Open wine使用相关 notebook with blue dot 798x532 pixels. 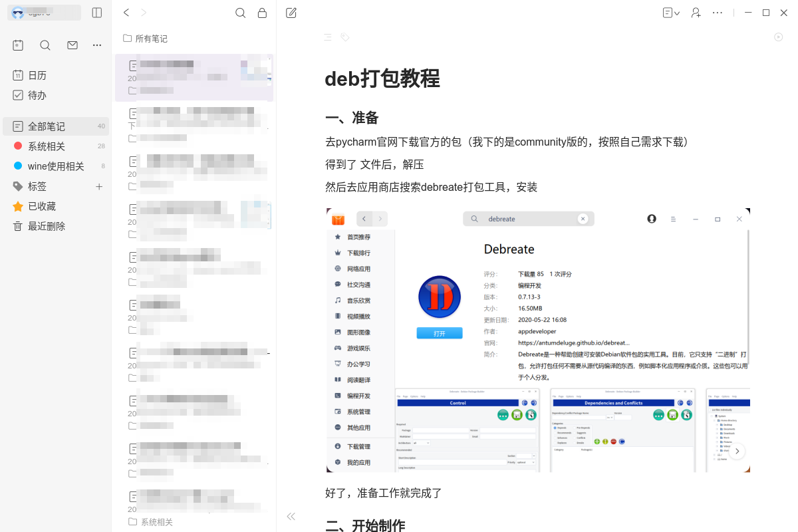pos(56,166)
